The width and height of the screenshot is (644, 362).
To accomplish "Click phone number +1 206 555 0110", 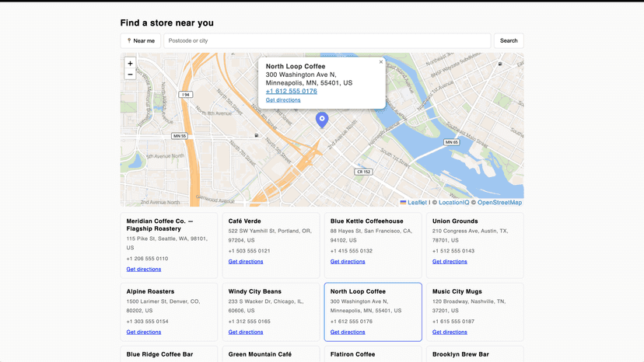I will 147,259.
